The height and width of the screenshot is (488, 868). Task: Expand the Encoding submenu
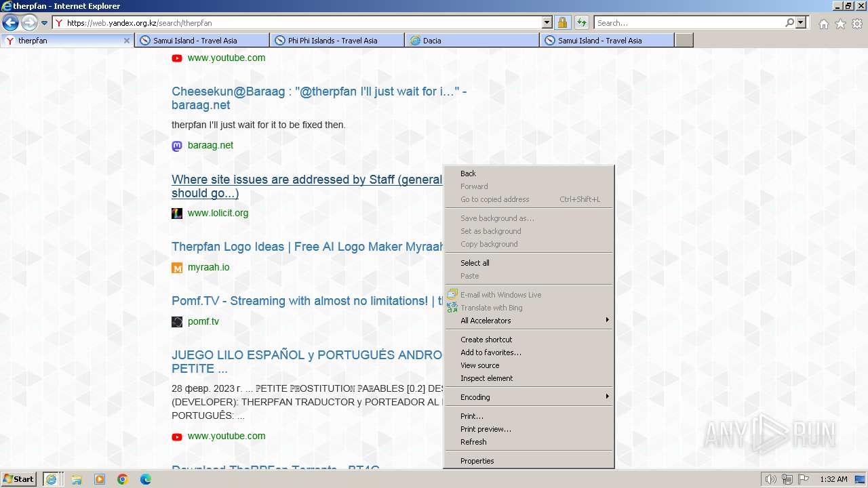point(529,397)
